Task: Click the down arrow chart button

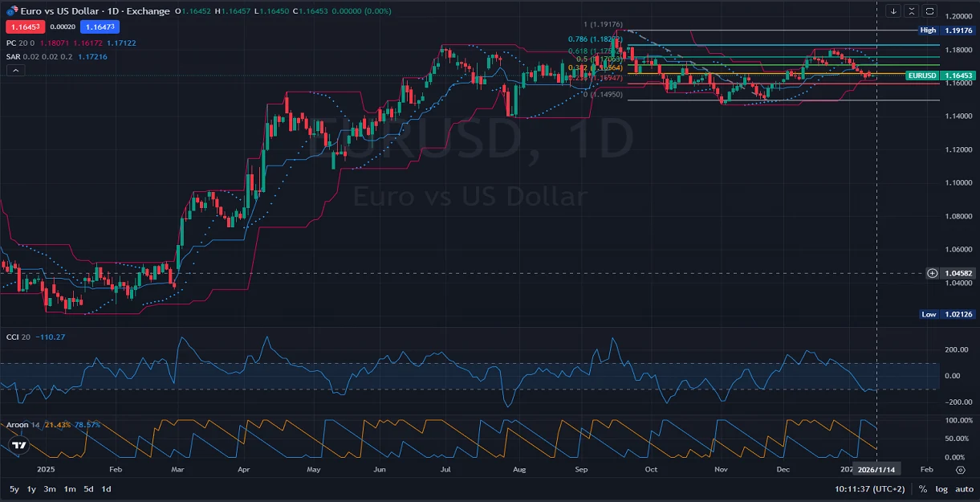Action: pyautogui.click(x=893, y=11)
